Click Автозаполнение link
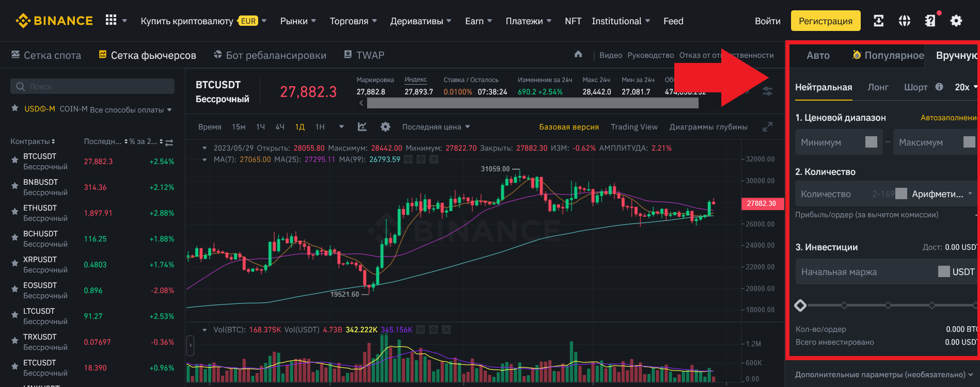980x387 pixels. click(x=949, y=118)
